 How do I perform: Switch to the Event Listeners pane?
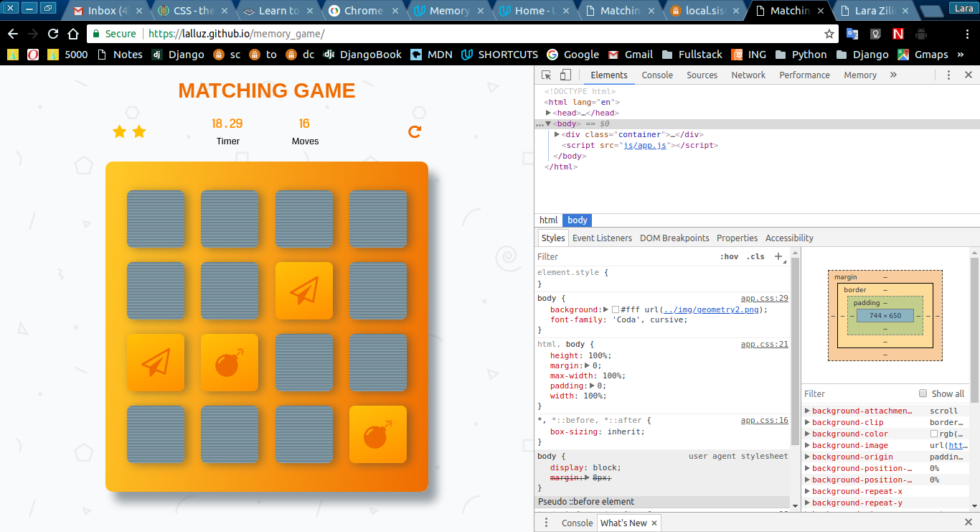[x=602, y=238]
